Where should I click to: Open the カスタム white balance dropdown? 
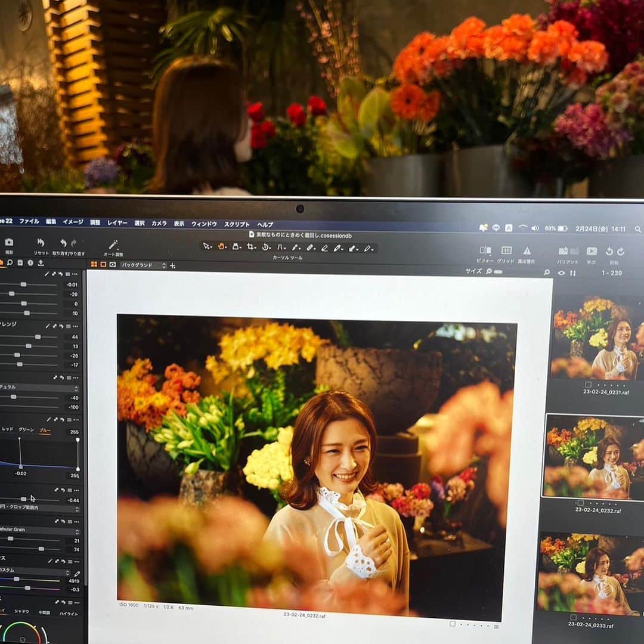coord(35,571)
